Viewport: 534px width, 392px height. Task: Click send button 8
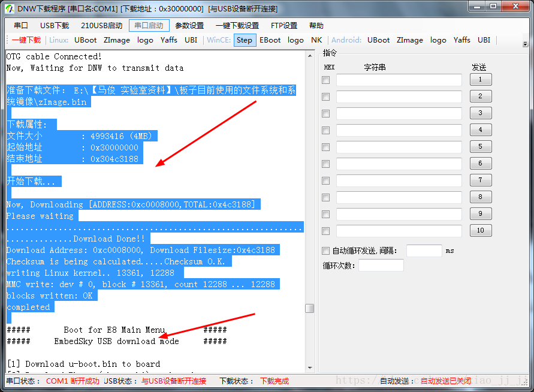coord(481,197)
